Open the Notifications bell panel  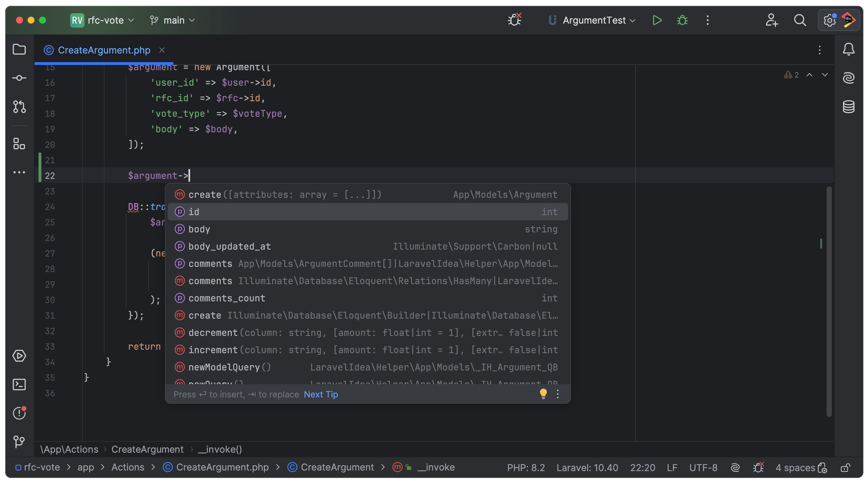[x=848, y=49]
